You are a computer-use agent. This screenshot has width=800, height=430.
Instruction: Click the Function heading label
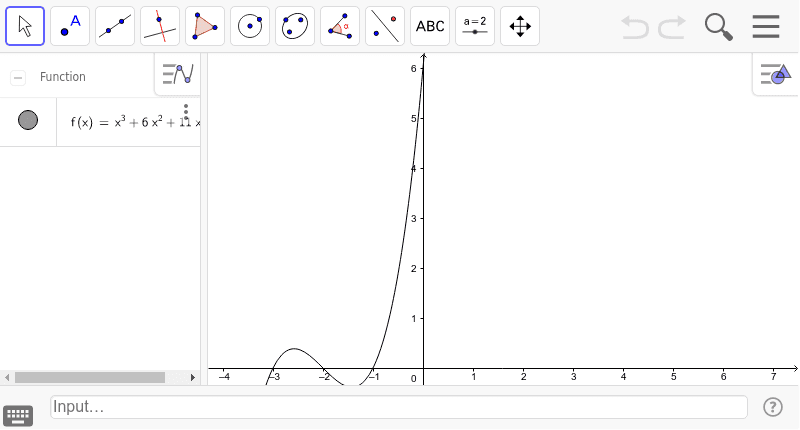[x=63, y=77]
